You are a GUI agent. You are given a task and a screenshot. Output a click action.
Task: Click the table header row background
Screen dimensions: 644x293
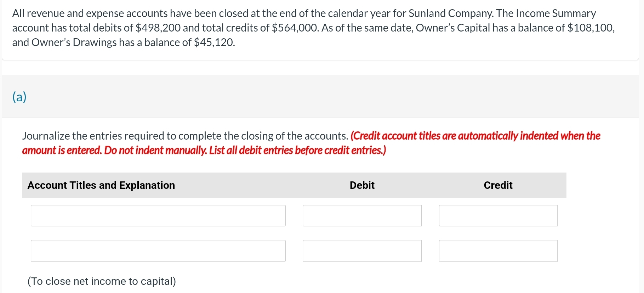294,185
